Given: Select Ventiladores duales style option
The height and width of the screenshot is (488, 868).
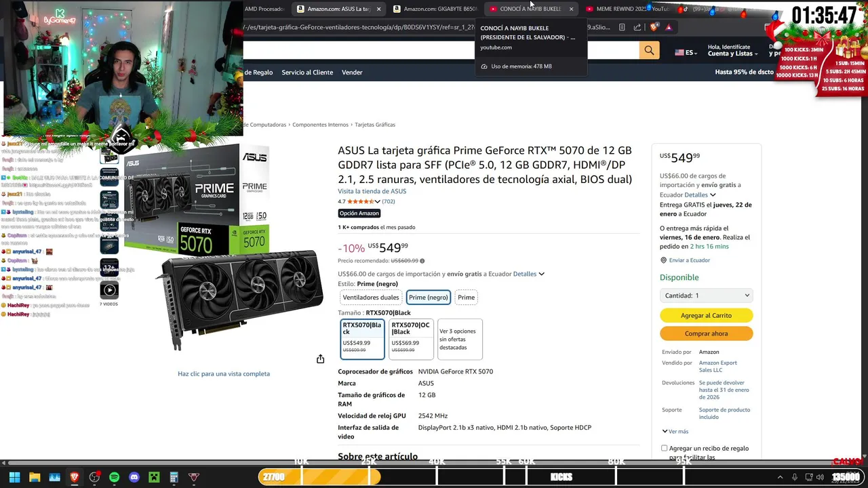Looking at the screenshot, I should [x=371, y=297].
